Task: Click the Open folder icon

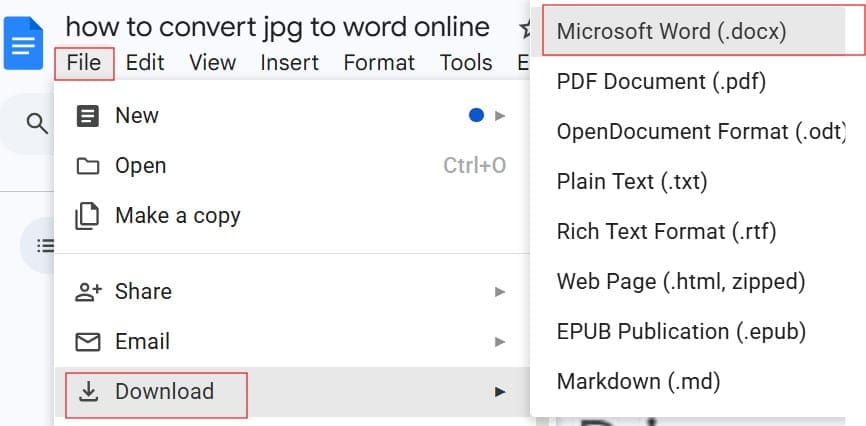Action: [x=88, y=166]
